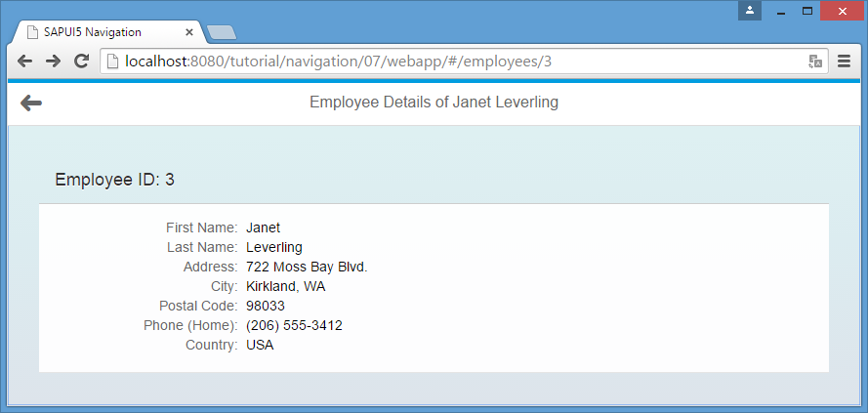Reload the current page
Screen dimensions: 868x413
pyautogui.click(x=82, y=62)
